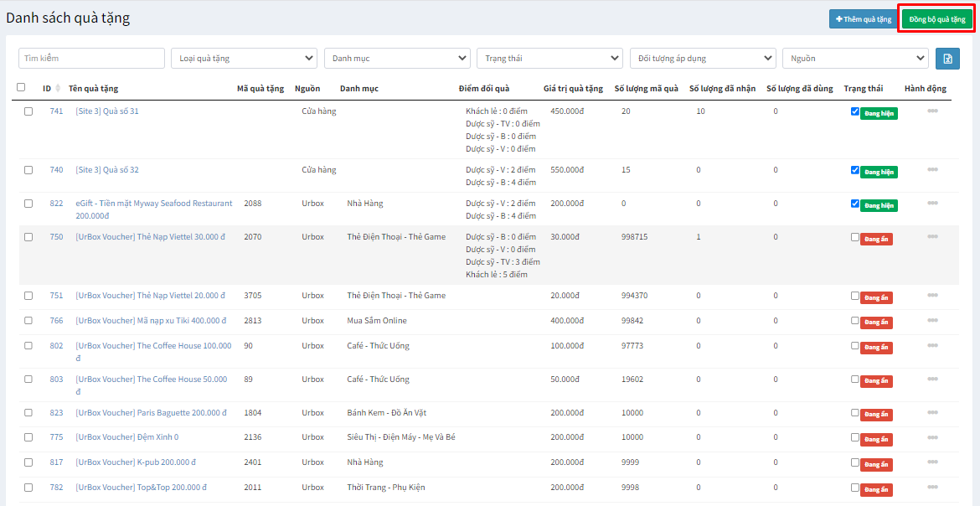Screen dimensions: 980x506
Task: Toggle status checkbox for gift ID 751
Action: coord(854,296)
